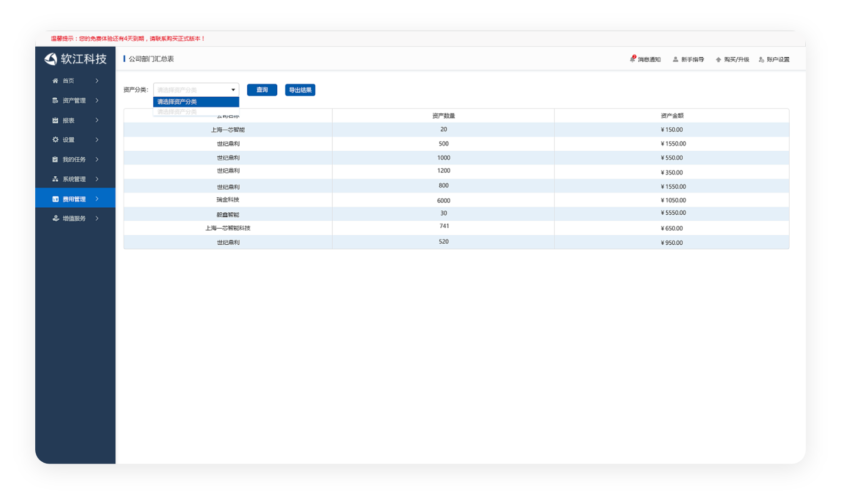Click the 瑞金科技 company cell
Screen dimensions: 841x504
point(228,200)
